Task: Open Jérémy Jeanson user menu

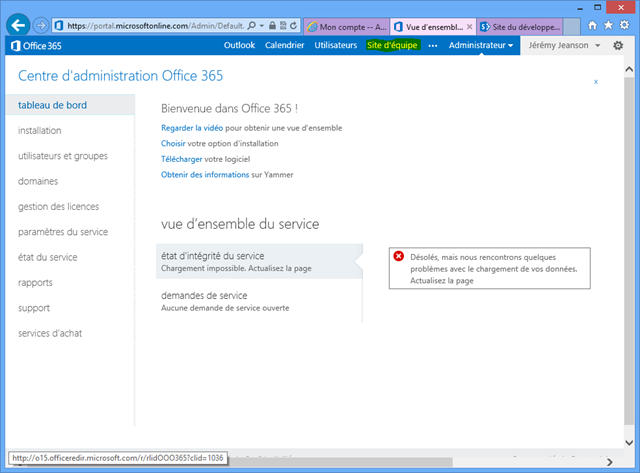Action: coord(564,45)
